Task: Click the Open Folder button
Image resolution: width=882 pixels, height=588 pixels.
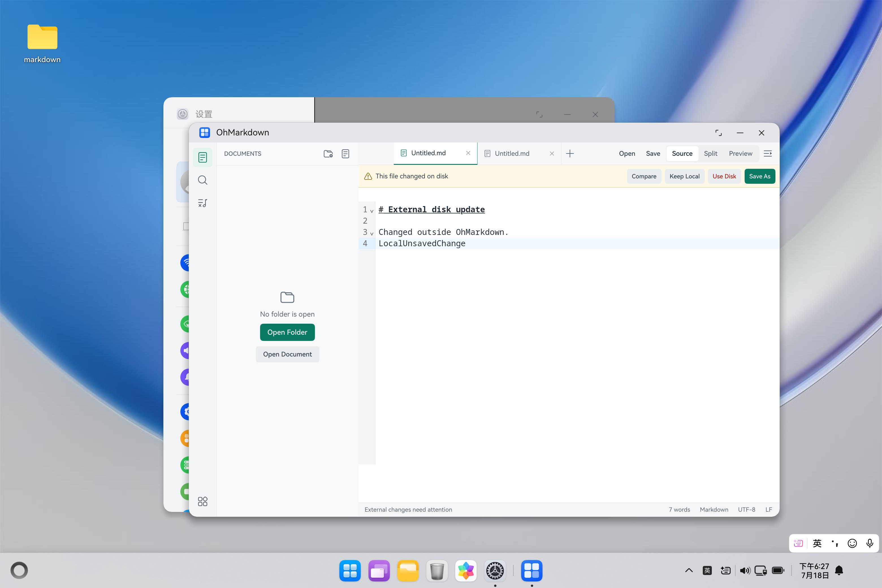Action: click(287, 332)
